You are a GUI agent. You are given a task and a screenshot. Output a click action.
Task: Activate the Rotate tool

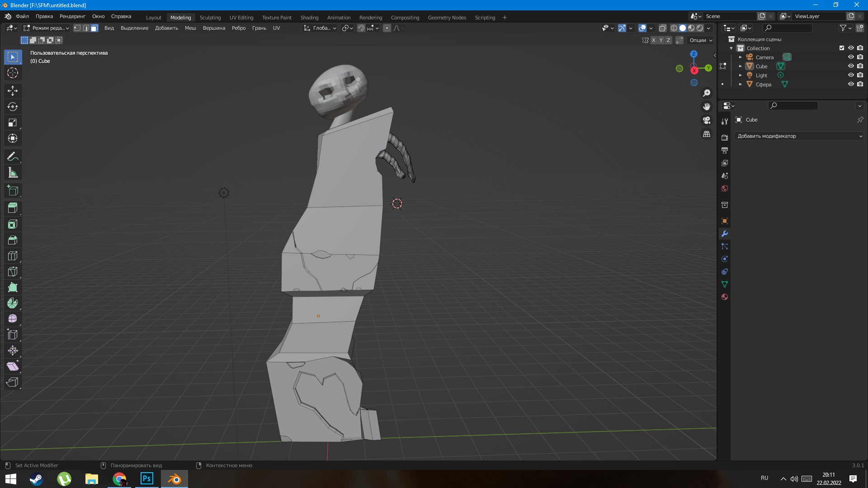click(x=13, y=107)
